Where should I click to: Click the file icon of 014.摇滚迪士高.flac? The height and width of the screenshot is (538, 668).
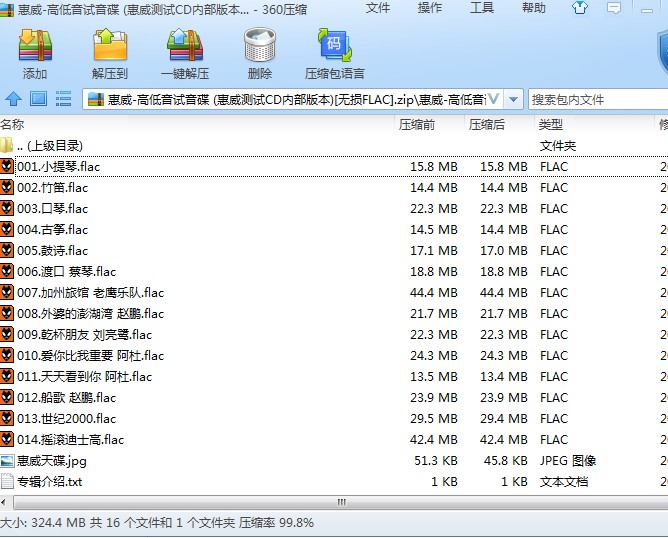(x=7, y=439)
